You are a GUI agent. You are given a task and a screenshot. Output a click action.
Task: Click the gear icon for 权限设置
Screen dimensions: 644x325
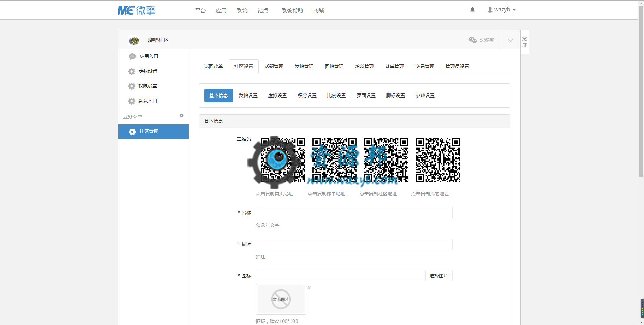coord(131,86)
